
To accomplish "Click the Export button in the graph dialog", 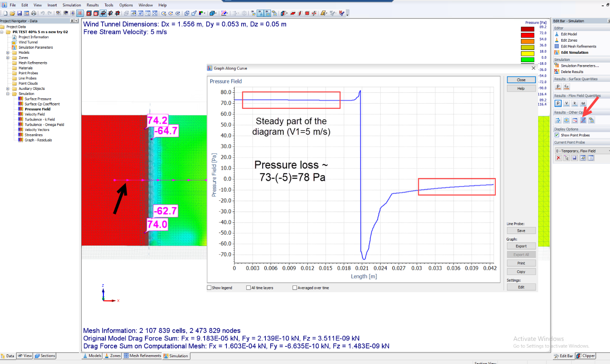I will point(521,246).
